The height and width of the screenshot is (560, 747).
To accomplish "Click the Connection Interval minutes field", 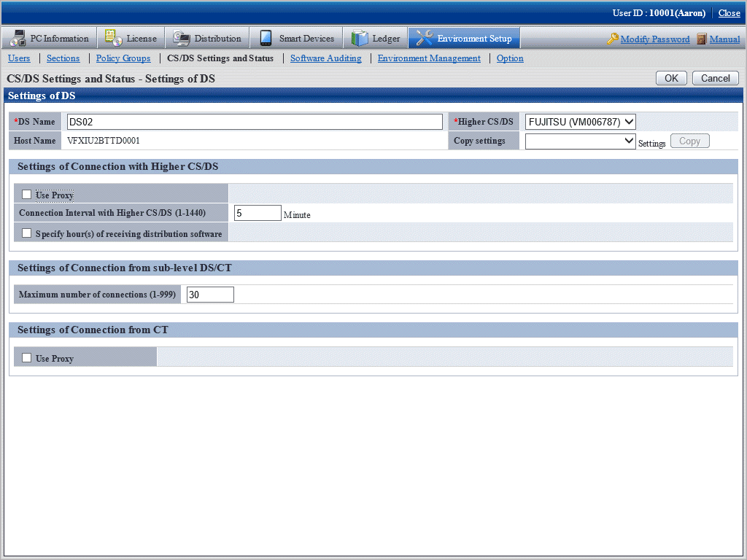I will [258, 213].
